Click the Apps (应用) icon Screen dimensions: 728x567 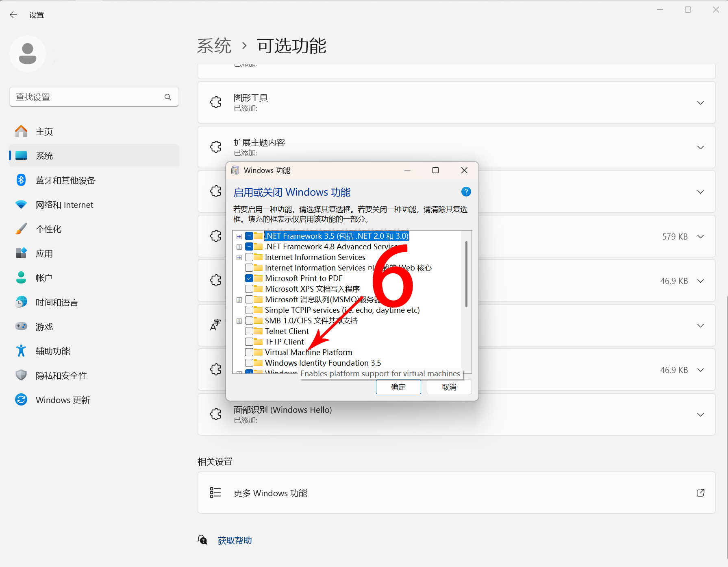[21, 253]
